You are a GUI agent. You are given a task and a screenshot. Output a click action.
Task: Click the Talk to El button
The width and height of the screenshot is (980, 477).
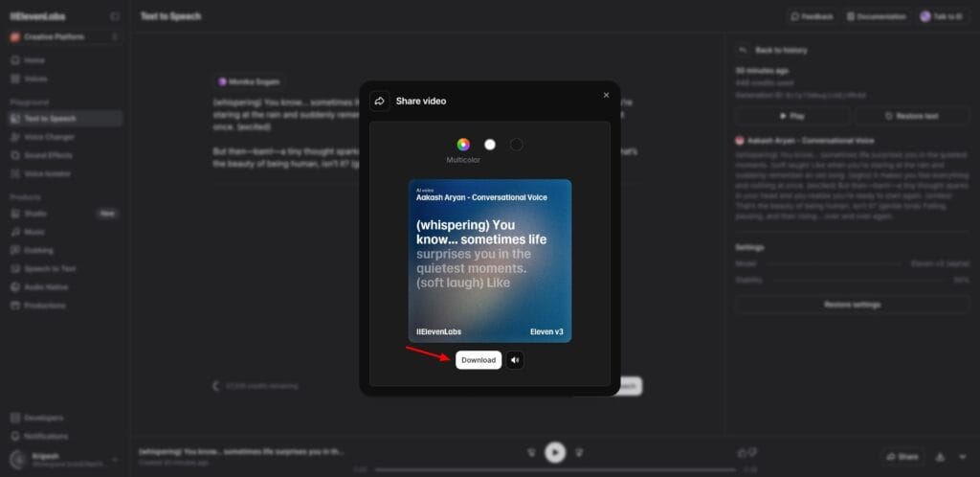(x=942, y=16)
